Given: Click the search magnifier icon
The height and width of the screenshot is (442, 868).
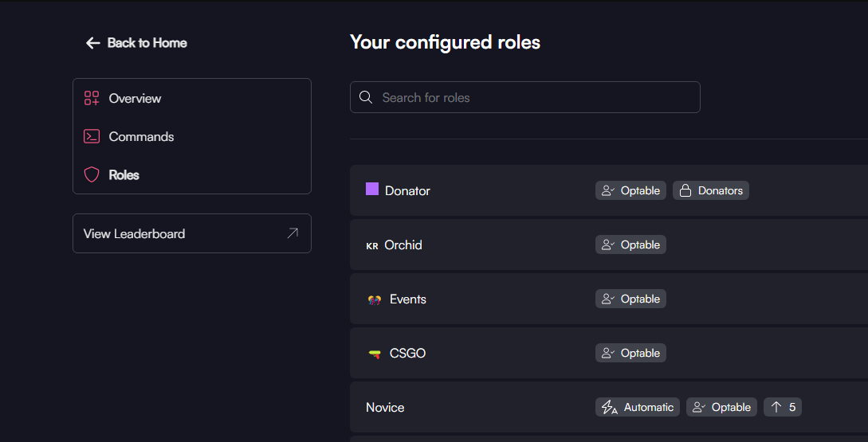Looking at the screenshot, I should tap(366, 97).
